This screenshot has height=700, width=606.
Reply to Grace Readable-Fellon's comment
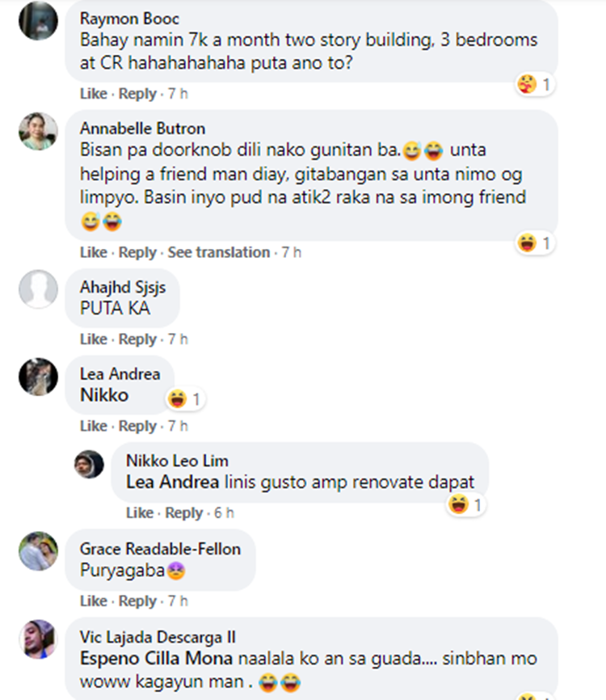click(137, 601)
